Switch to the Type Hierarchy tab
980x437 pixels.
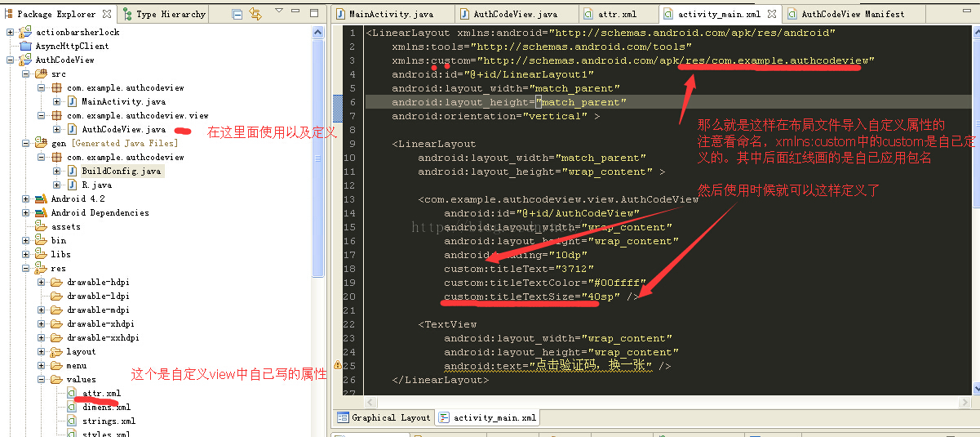(164, 14)
